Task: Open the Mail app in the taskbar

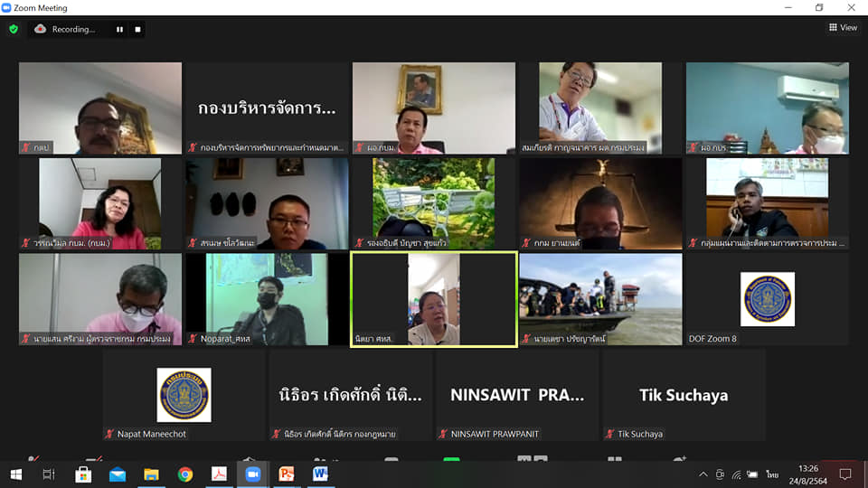Action: pyautogui.click(x=118, y=474)
